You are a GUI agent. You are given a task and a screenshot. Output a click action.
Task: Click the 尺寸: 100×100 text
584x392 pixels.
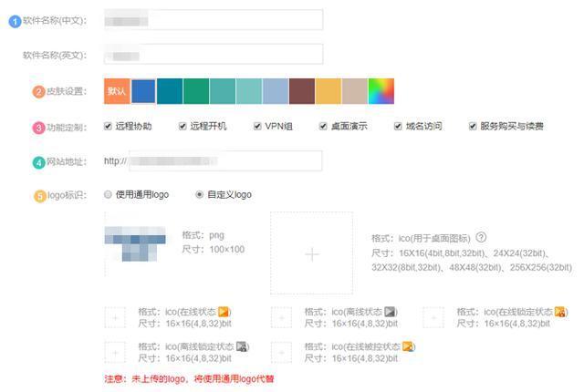pyautogui.click(x=214, y=249)
